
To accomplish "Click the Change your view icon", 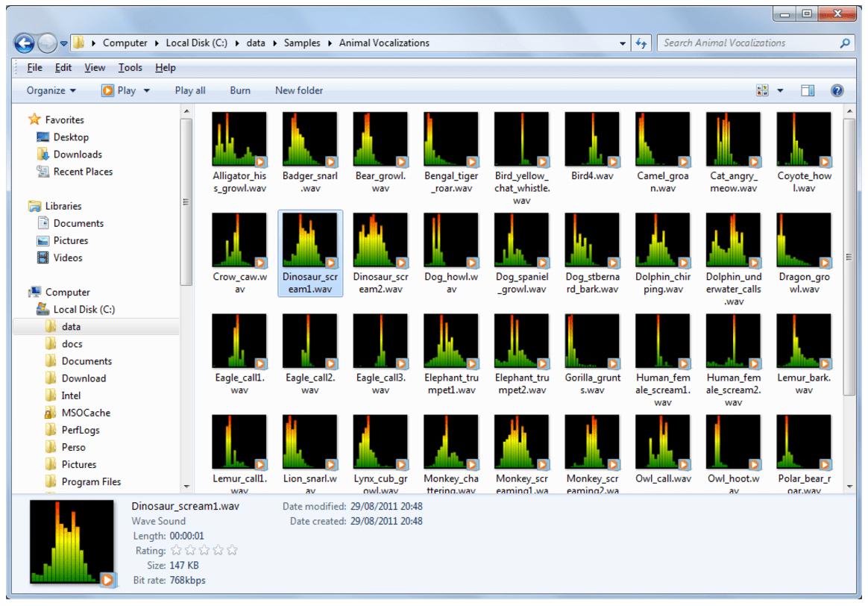I will tap(762, 90).
